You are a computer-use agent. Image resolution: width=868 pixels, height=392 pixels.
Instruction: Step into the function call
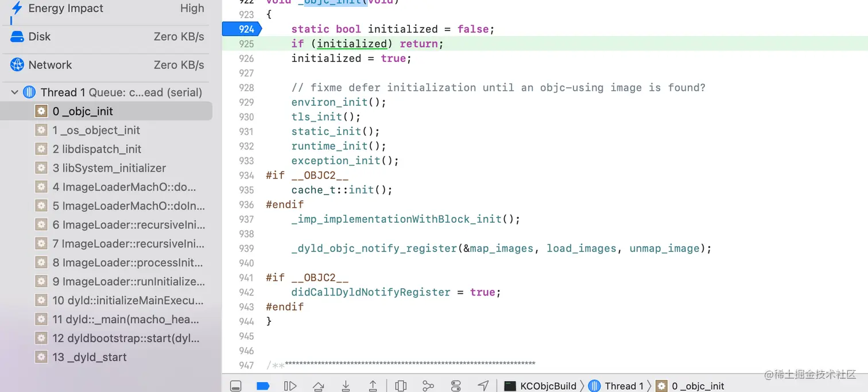[x=346, y=386]
